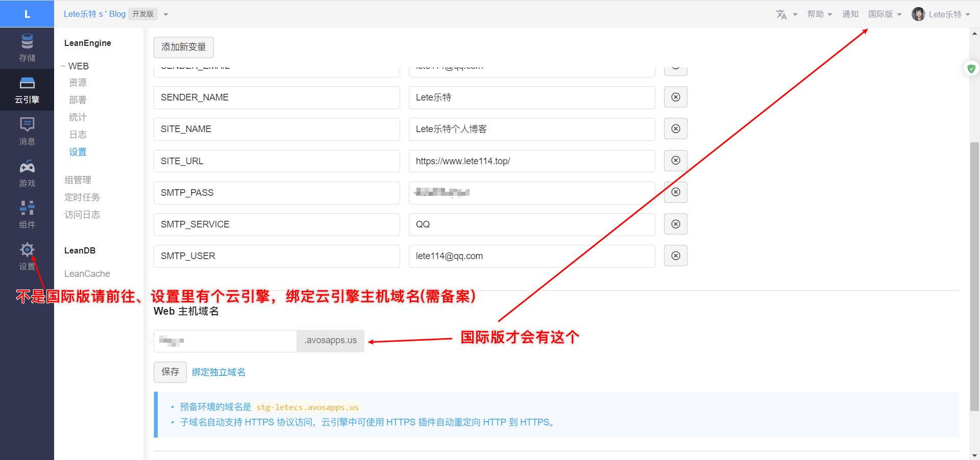Viewport: 980px width, 460px height.
Task: Remove the SMTP_PASS variable with its X icon
Action: point(675,192)
